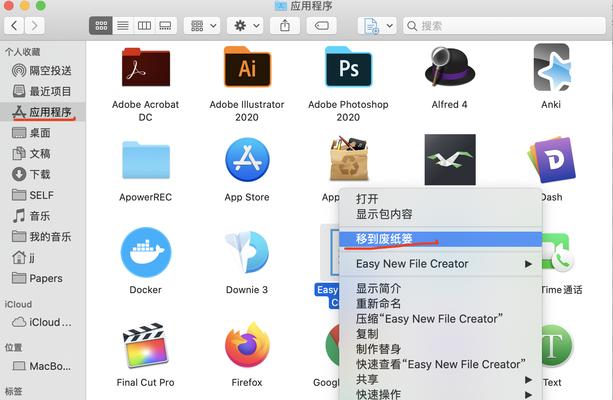Select the Docker whale icon
Screen dimensions: 613x400
point(146,252)
